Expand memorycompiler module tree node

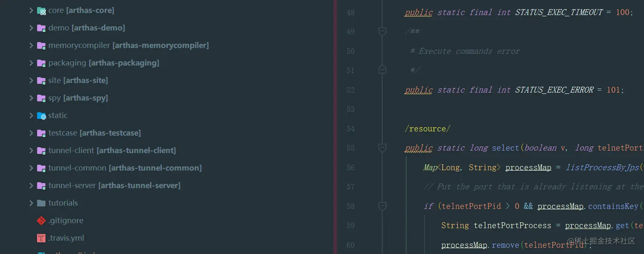tap(31, 45)
